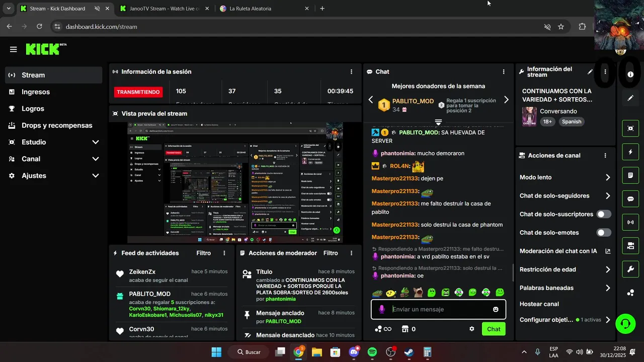This screenshot has width=644, height=362.
Task: Click the shop icon below message box
Action: pyautogui.click(x=405, y=329)
